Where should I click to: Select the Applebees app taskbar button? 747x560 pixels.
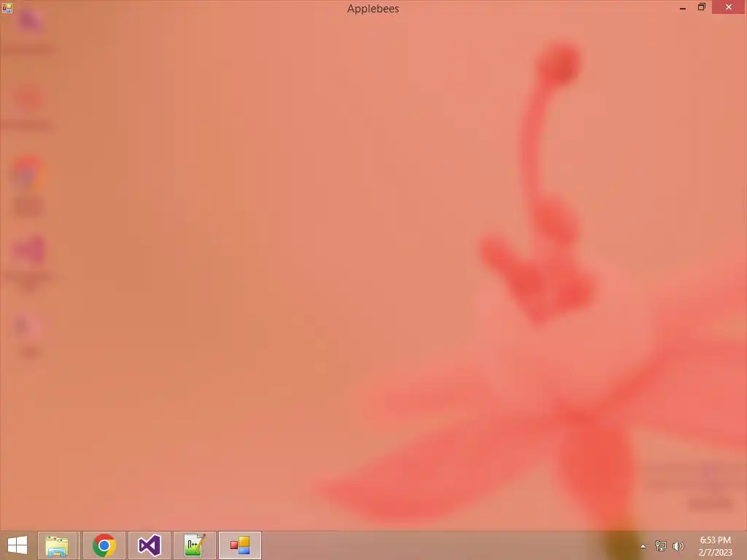[x=239, y=545]
